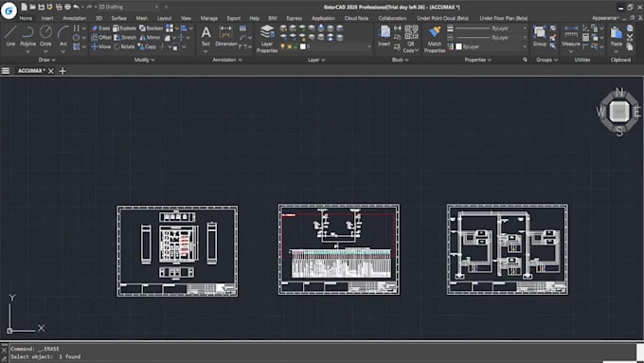Open Layer Properties manager
The height and width of the screenshot is (363, 644).
(x=267, y=39)
